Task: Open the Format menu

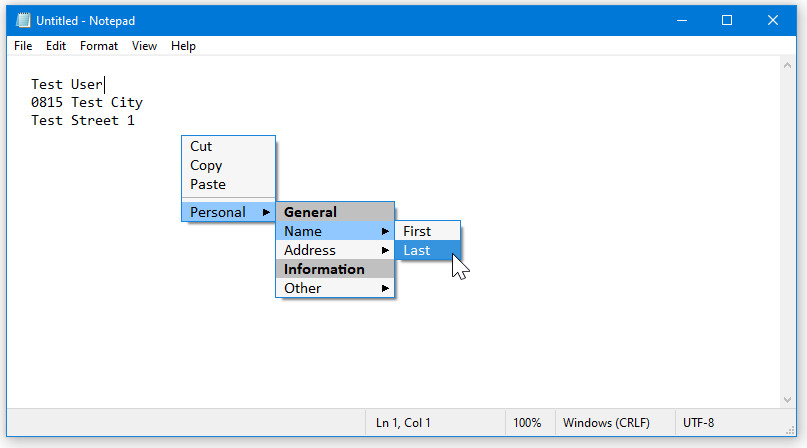Action: click(99, 46)
